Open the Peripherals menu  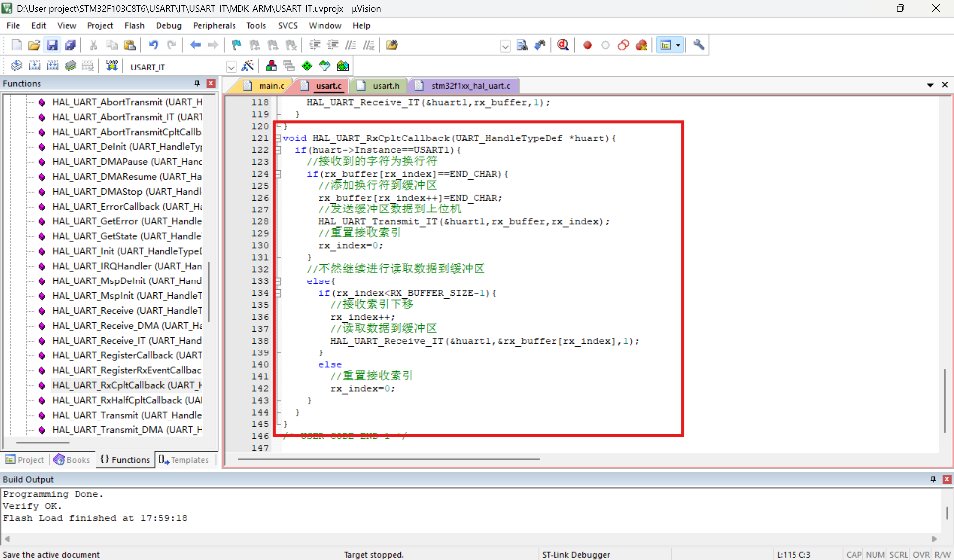(x=214, y=25)
